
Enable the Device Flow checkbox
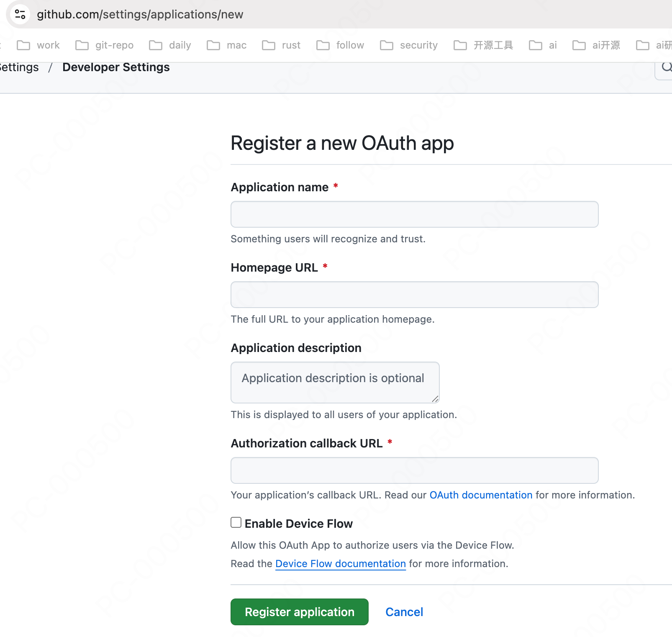236,522
